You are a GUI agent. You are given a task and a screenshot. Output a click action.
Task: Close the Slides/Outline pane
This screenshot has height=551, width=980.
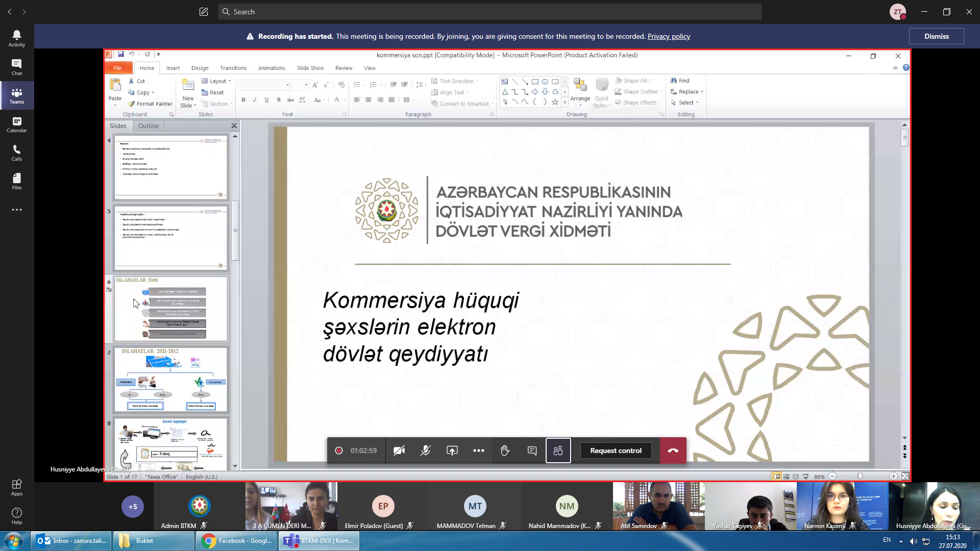(x=234, y=126)
